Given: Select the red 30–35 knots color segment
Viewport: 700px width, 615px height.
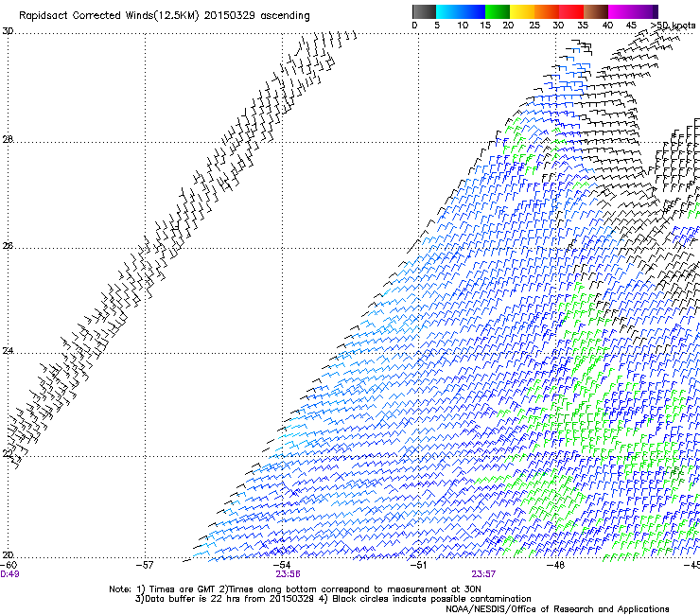Looking at the screenshot, I should (x=571, y=11).
